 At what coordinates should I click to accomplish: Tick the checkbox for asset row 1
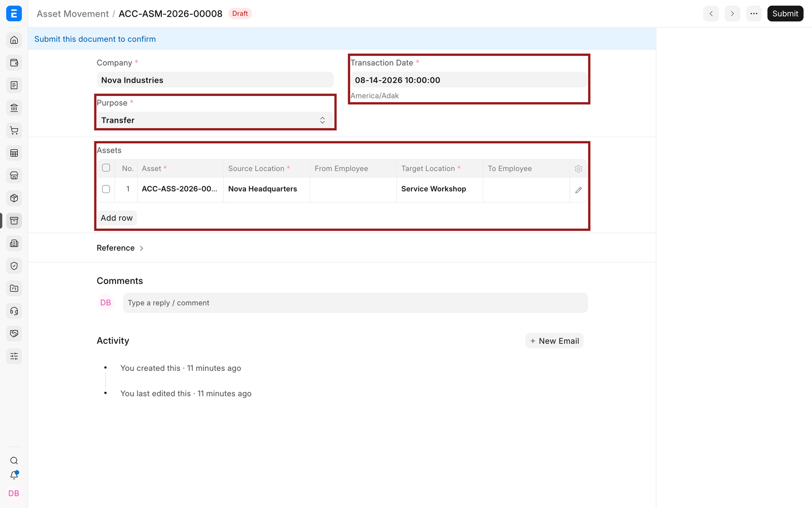pos(106,189)
